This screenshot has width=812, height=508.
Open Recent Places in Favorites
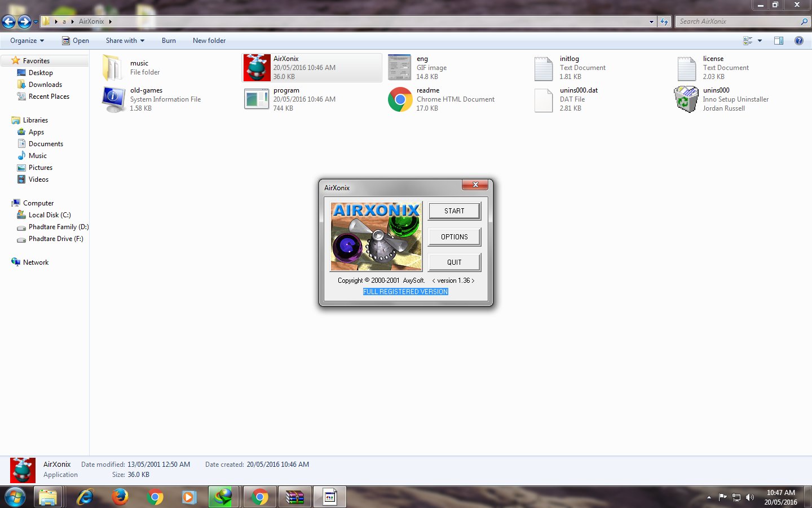49,97
